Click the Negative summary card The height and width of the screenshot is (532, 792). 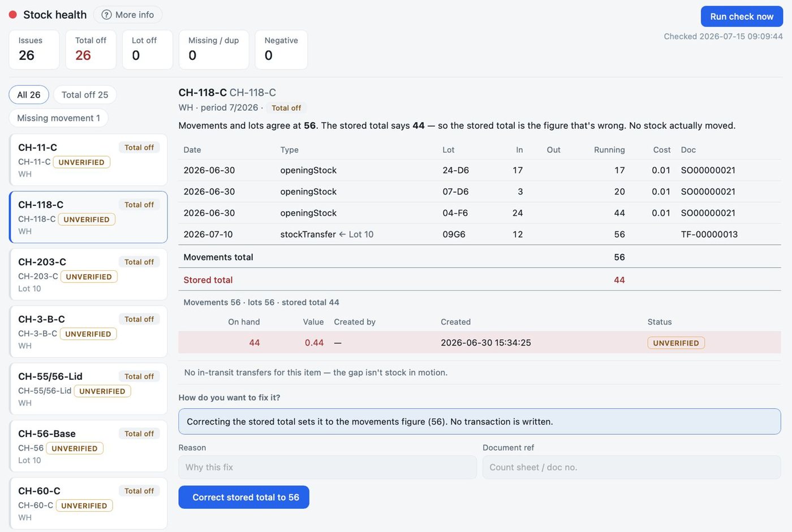pyautogui.click(x=281, y=50)
